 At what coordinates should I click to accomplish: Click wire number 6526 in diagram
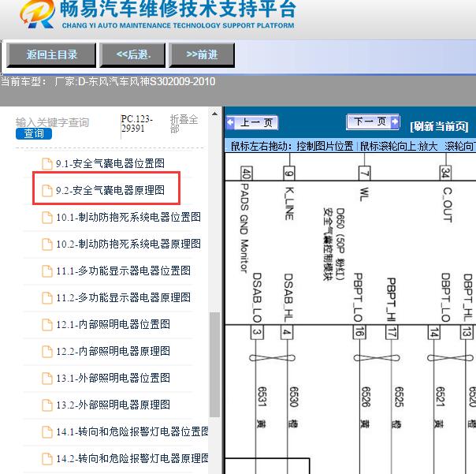[x=366, y=397]
